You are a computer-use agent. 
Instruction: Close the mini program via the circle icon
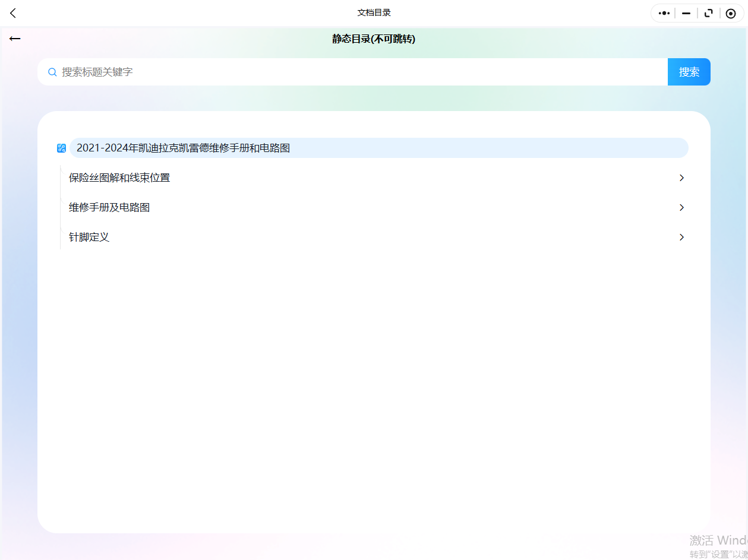731,13
